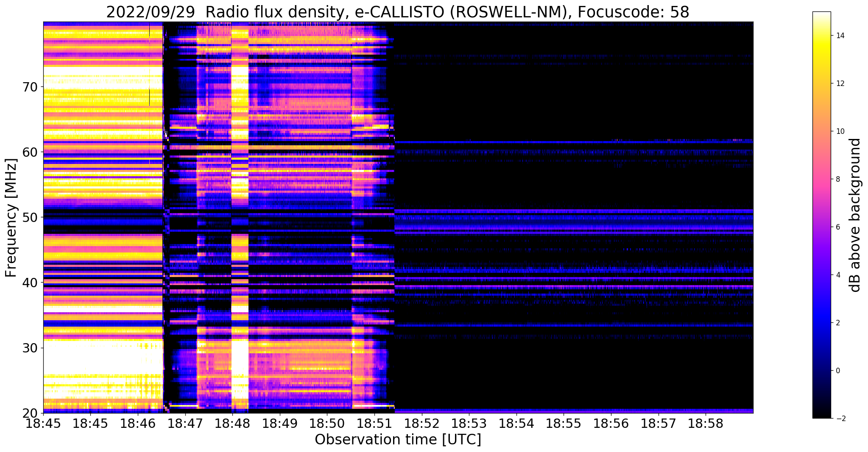
Task: Click the colorbar gradient strip
Action: coord(821,215)
